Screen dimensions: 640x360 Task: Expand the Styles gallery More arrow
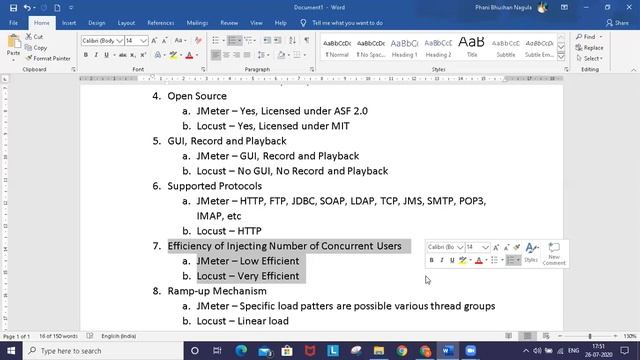tap(561, 58)
